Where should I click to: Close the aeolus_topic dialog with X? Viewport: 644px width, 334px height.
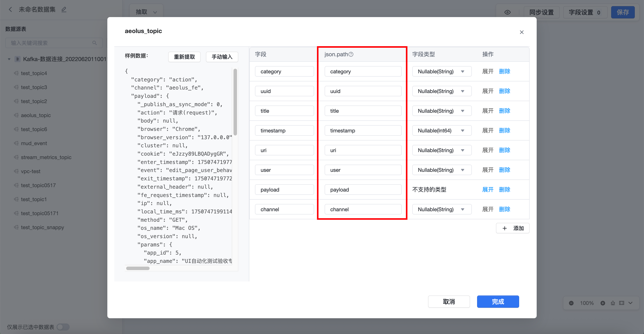522,32
